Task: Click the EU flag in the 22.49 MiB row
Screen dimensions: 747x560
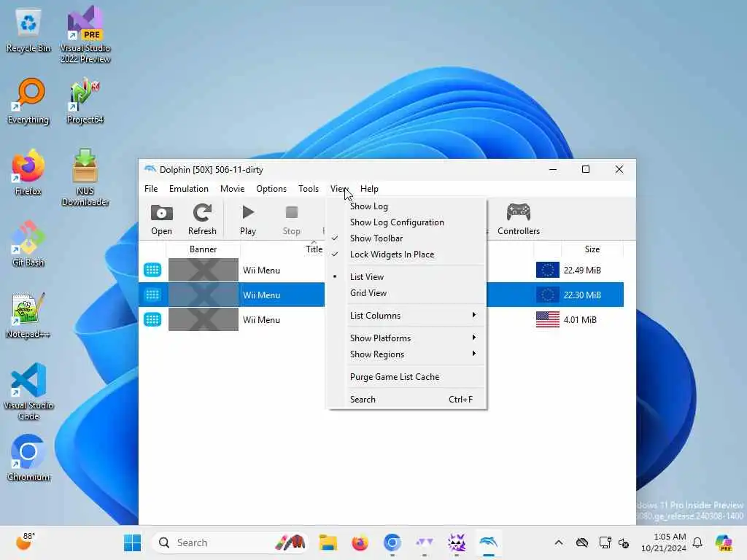Action: tap(547, 270)
